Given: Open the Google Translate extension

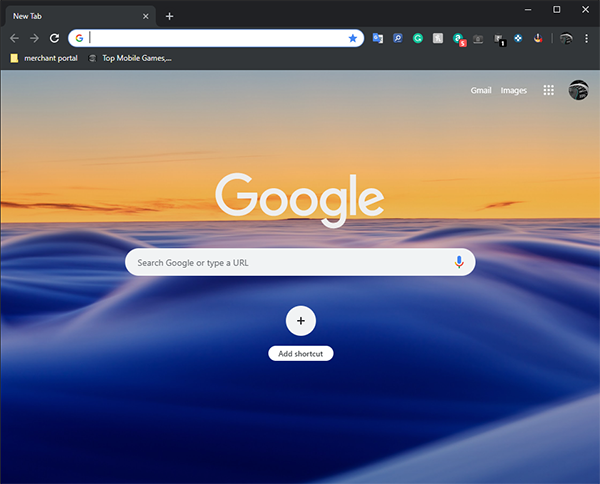Looking at the screenshot, I should 378,38.
